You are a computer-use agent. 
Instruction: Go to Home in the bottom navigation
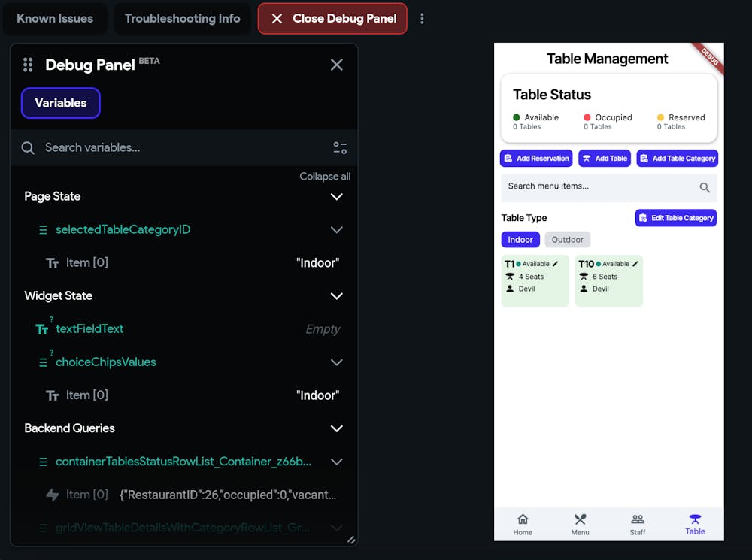click(523, 524)
